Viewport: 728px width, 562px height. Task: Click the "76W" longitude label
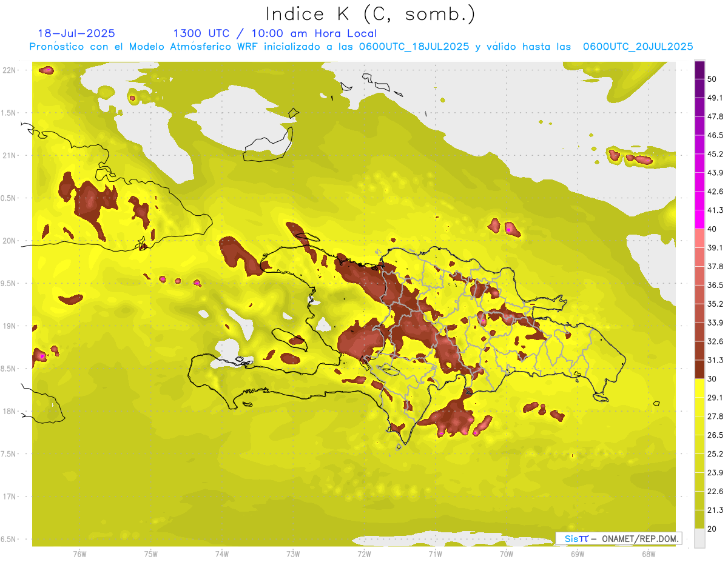pos(79,554)
